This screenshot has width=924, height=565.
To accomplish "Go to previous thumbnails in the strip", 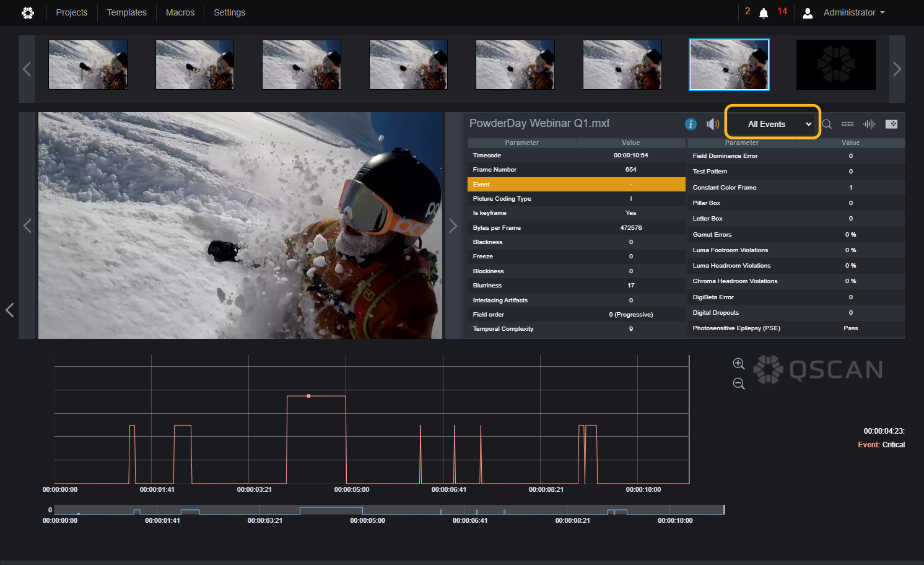I will [27, 69].
